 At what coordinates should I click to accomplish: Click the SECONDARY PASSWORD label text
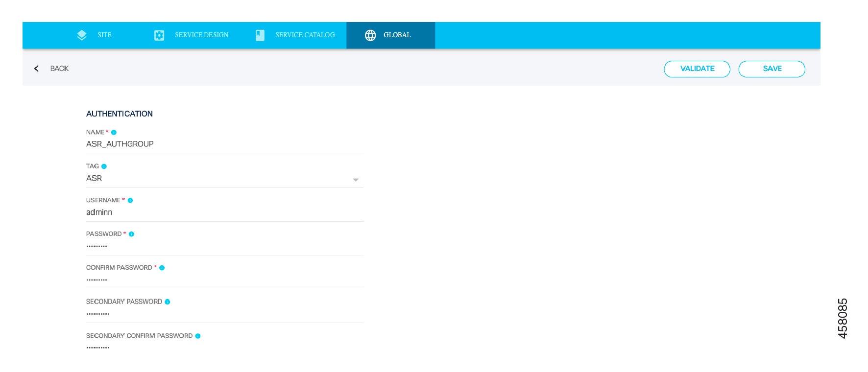click(x=124, y=302)
